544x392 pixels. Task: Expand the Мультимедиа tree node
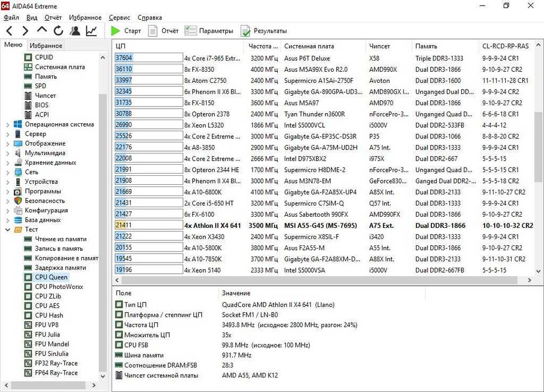click(8, 153)
